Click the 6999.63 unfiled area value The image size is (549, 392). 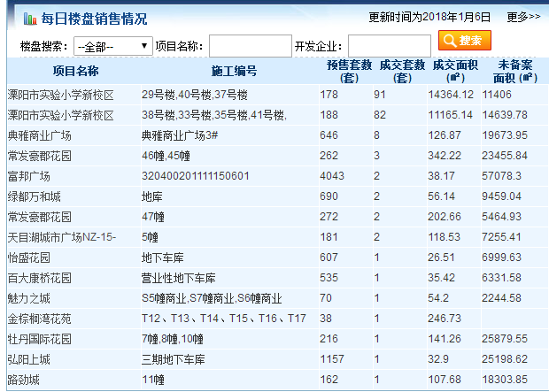tap(501, 257)
